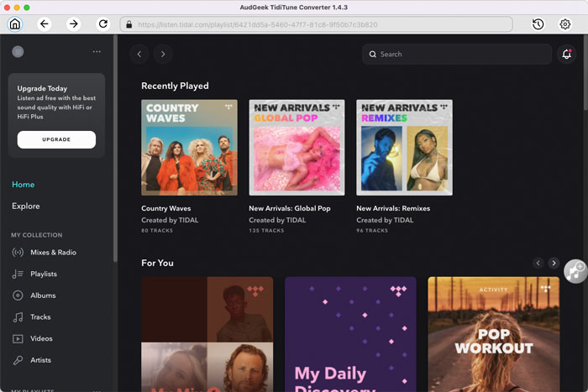Select Home in the sidebar
Screen dimensions: 588x392
[24, 185]
